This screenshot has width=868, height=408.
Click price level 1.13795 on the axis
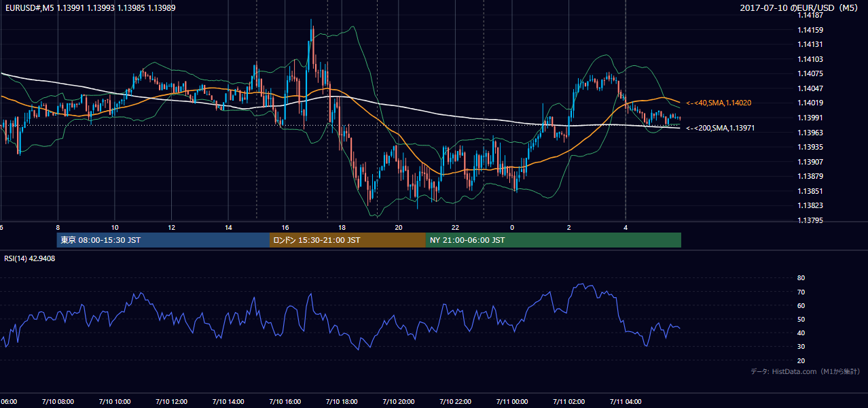point(810,220)
